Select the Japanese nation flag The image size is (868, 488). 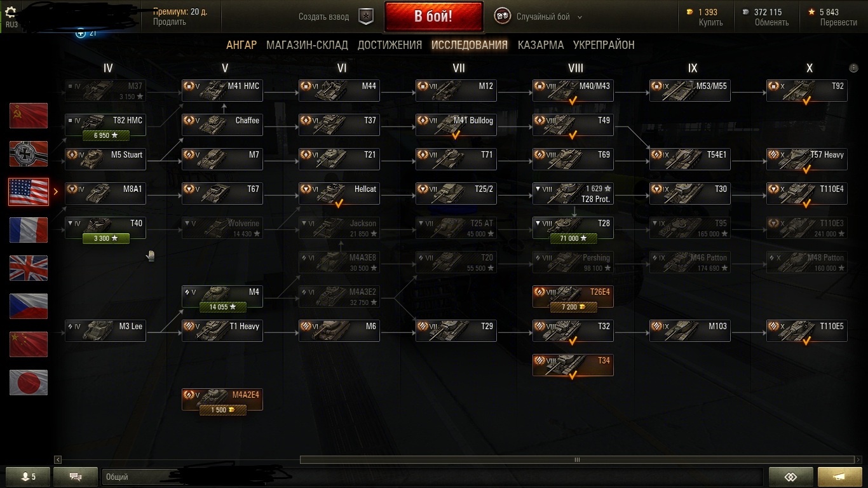click(x=29, y=383)
